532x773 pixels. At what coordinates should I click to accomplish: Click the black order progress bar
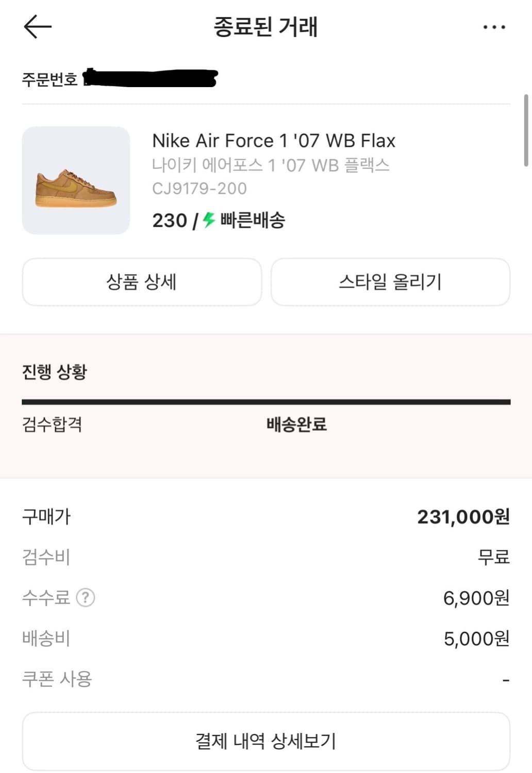[x=266, y=401]
